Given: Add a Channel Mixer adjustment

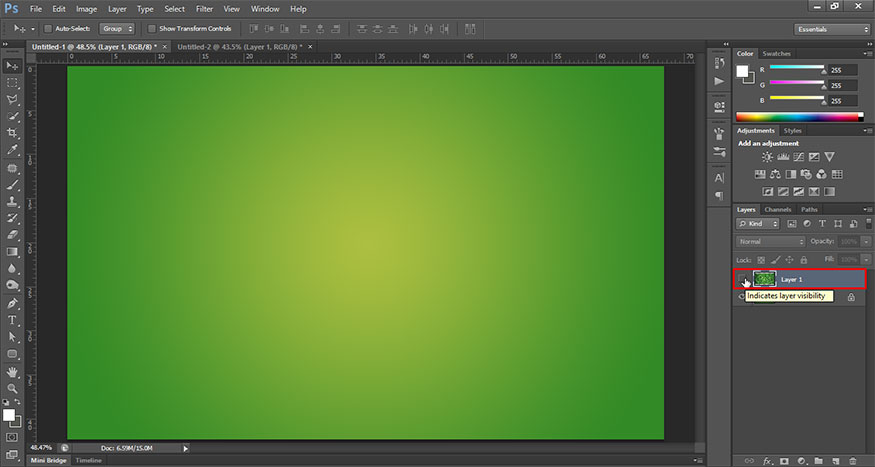Looking at the screenshot, I should click(x=821, y=175).
